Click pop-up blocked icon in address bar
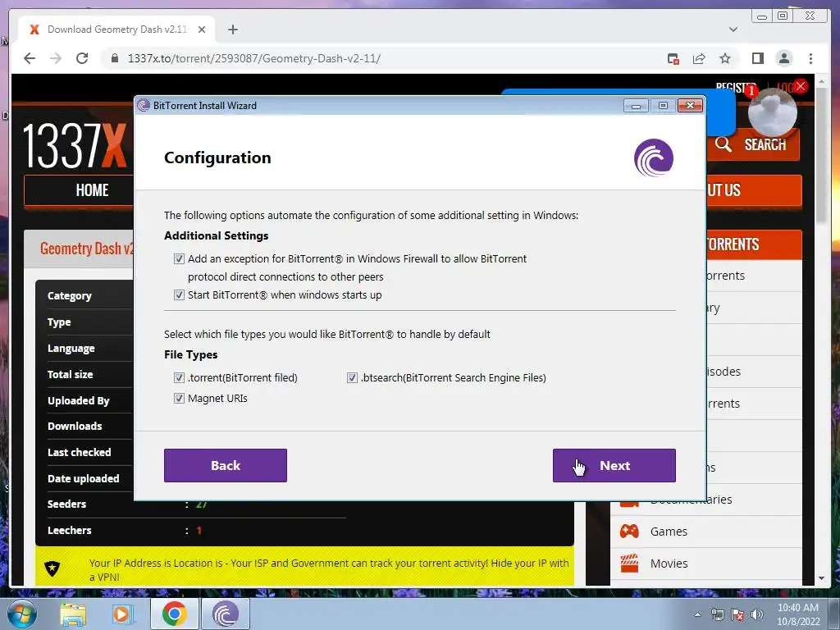Image resolution: width=840 pixels, height=630 pixels. coord(673,58)
